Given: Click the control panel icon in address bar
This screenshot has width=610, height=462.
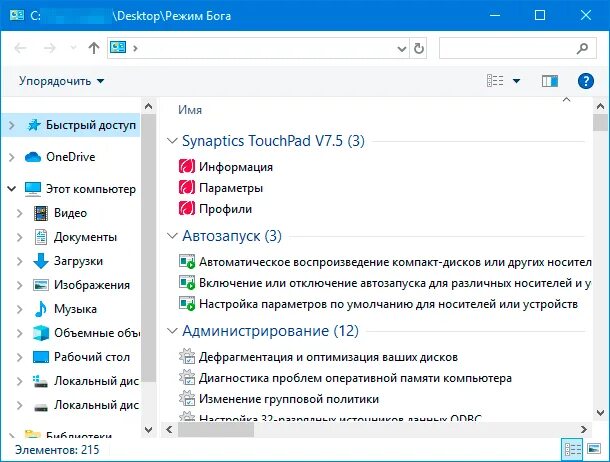Looking at the screenshot, I should coord(118,48).
